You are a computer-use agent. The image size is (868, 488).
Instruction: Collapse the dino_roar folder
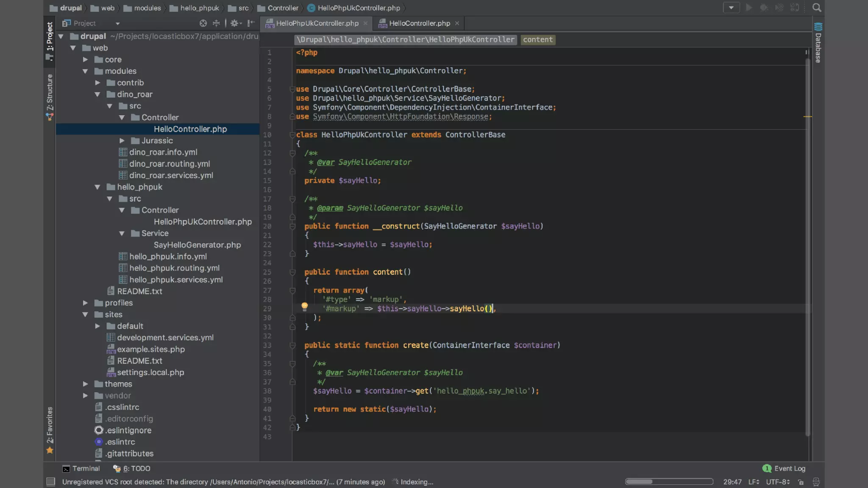click(x=97, y=94)
